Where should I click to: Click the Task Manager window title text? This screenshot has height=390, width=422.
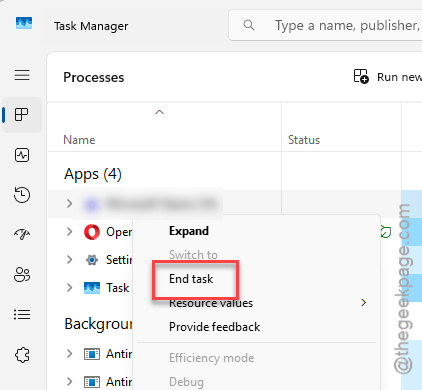click(91, 26)
